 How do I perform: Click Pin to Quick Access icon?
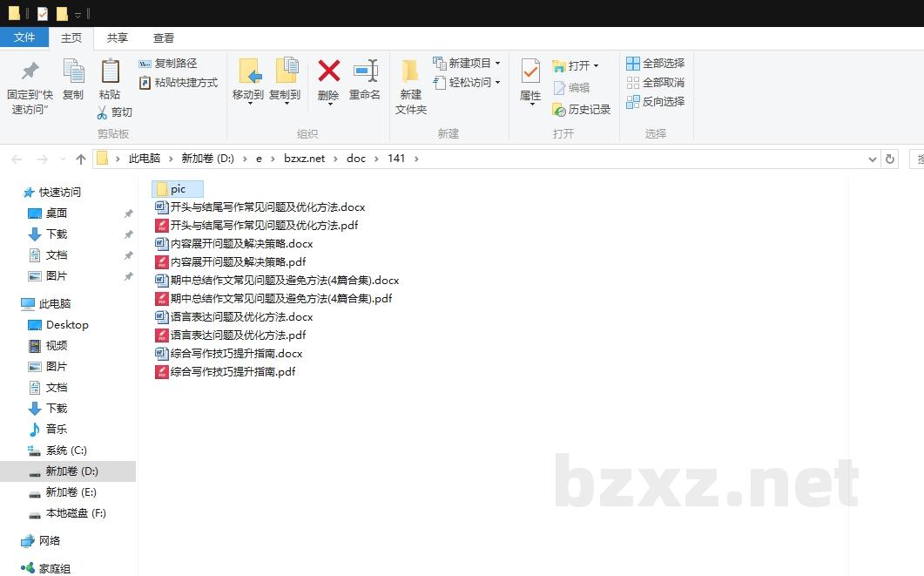tap(30, 71)
